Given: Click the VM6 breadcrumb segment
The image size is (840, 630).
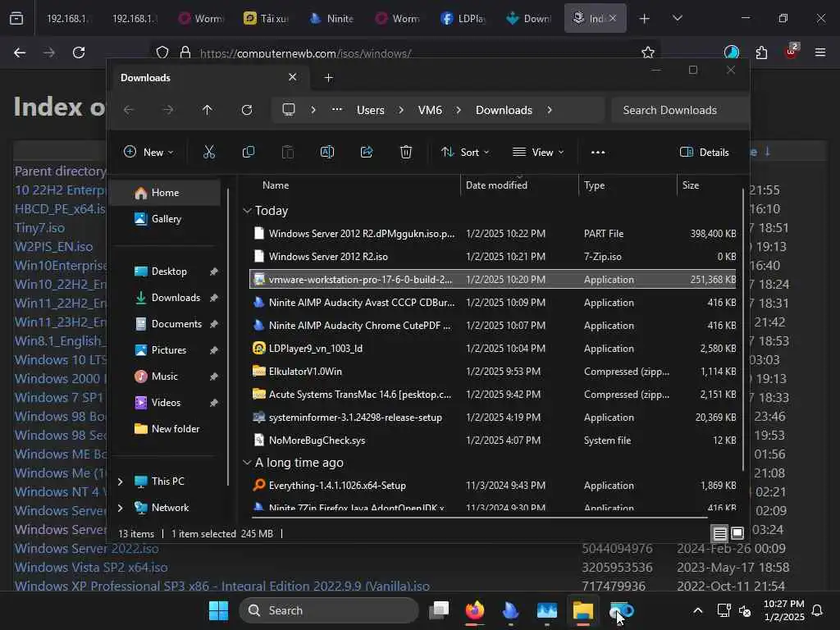Looking at the screenshot, I should (430, 110).
